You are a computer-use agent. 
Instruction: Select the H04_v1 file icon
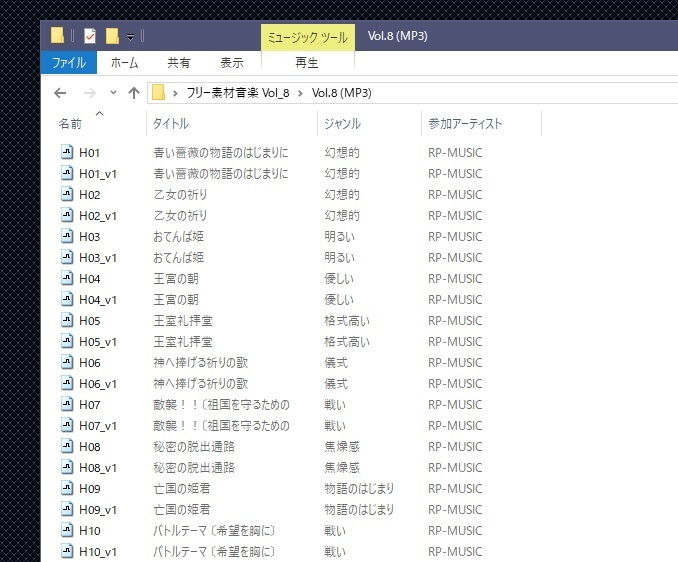click(67, 299)
